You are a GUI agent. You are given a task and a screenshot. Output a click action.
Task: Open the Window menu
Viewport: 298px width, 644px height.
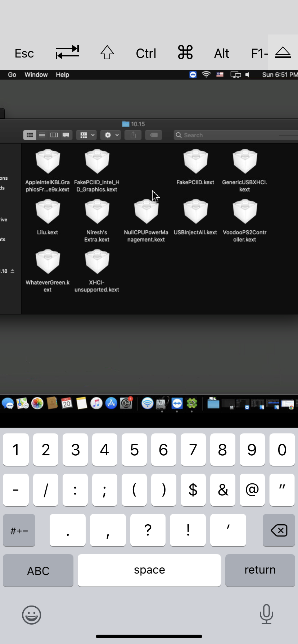pyautogui.click(x=36, y=74)
